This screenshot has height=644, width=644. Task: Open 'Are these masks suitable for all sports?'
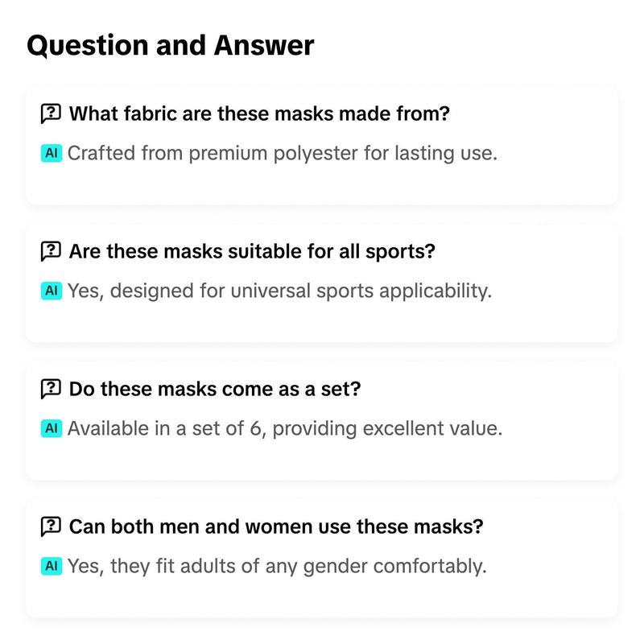pos(252,251)
